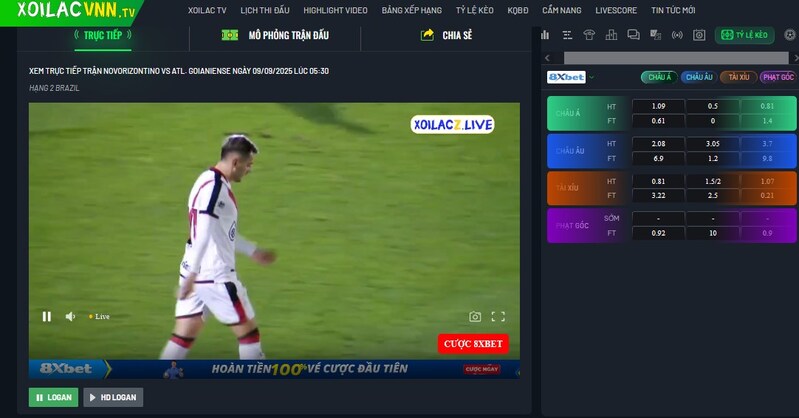Toggle the Châu Âu odds filter
Viewport: 799px width, 418px height.
point(699,77)
